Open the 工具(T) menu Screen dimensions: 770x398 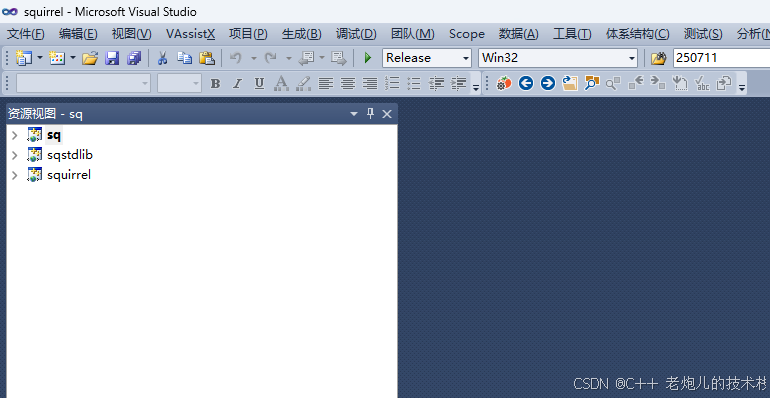572,34
